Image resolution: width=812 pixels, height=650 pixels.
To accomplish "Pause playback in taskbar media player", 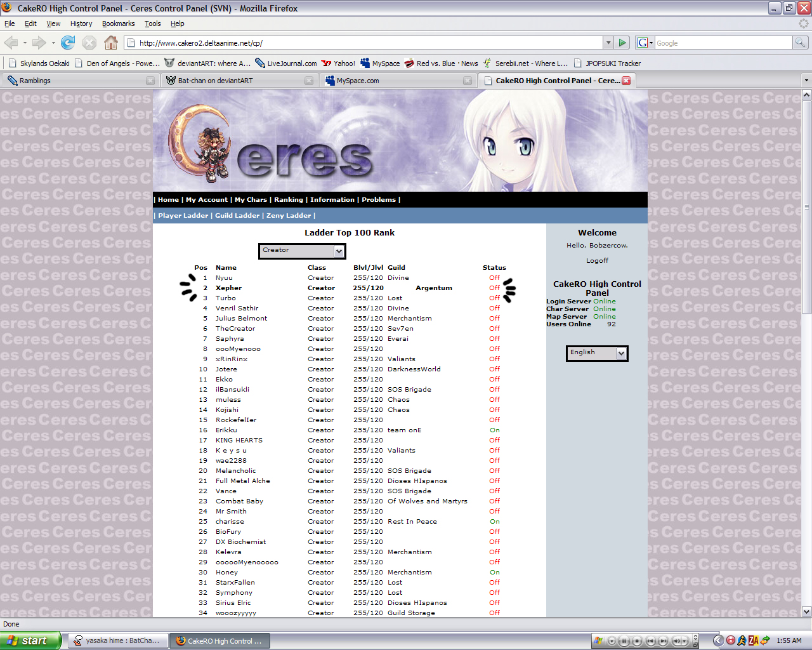I will (x=624, y=640).
